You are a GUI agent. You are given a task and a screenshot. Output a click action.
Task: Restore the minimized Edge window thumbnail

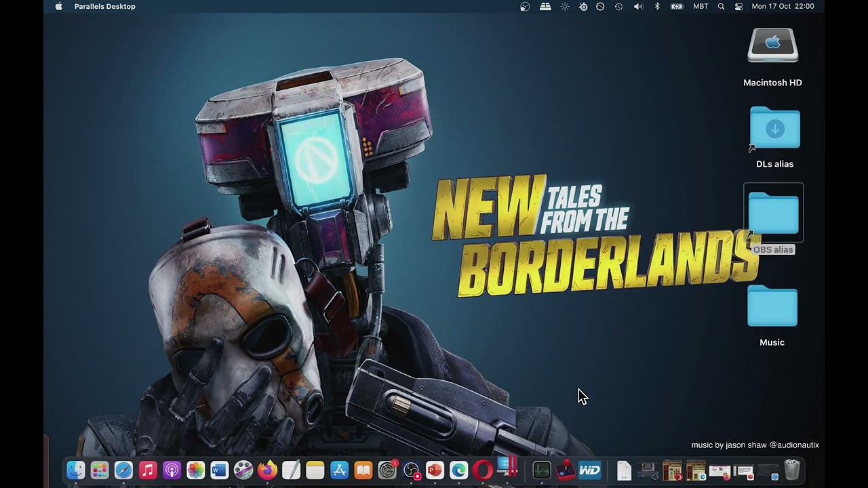click(x=696, y=470)
